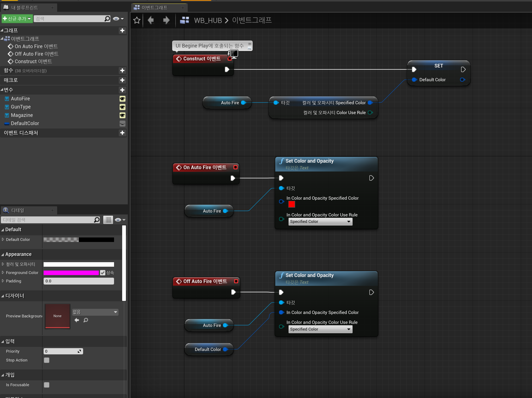Add a new event dispatcher with the plus icon
Screen dimensions: 532x398
(x=122, y=133)
